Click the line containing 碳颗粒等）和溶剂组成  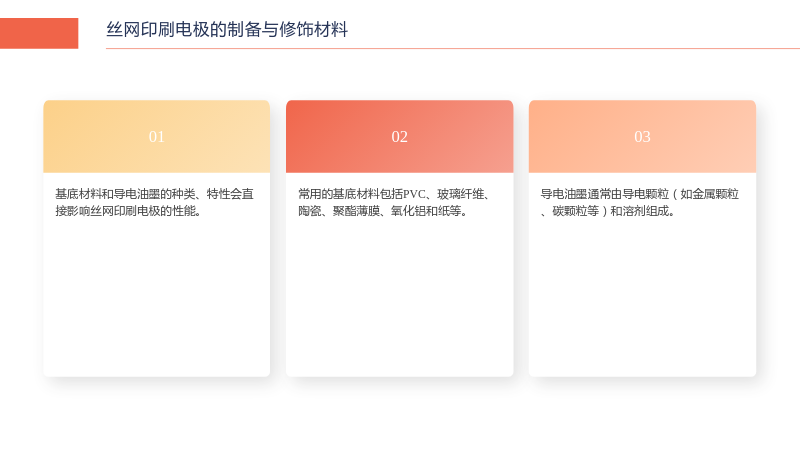coord(608,211)
